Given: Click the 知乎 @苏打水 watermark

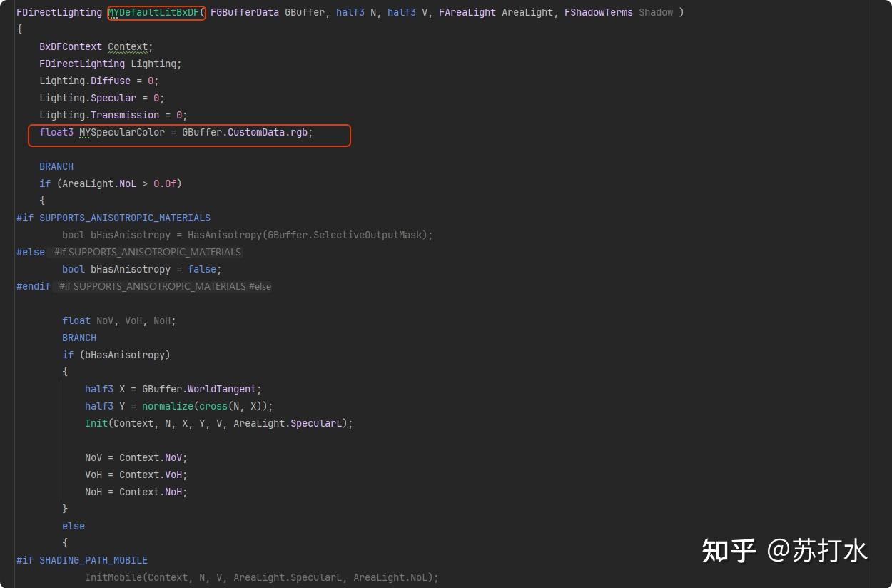Looking at the screenshot, I should (x=784, y=550).
